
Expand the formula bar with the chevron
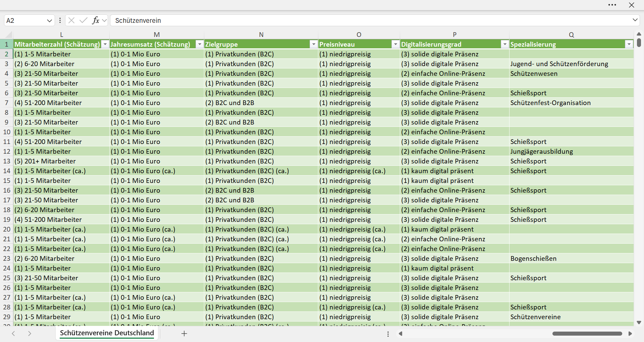(635, 20)
